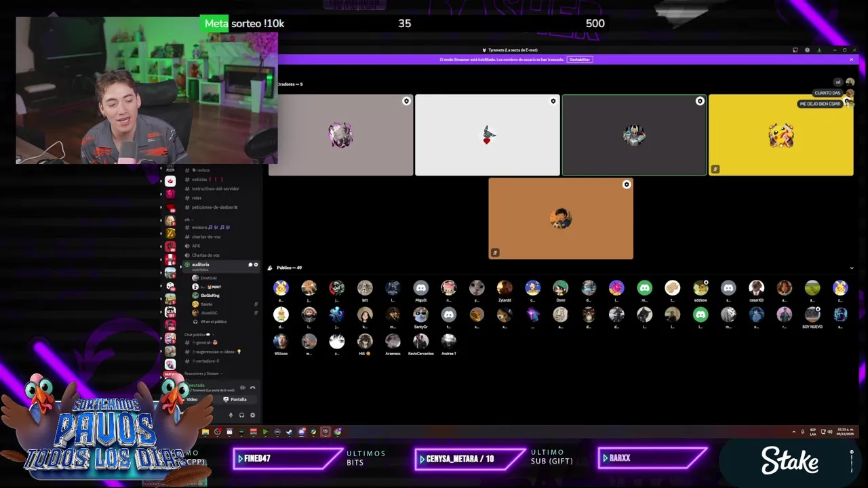Open the Discord inbox icon in title bar
This screenshot has width=868, height=488.
795,50
